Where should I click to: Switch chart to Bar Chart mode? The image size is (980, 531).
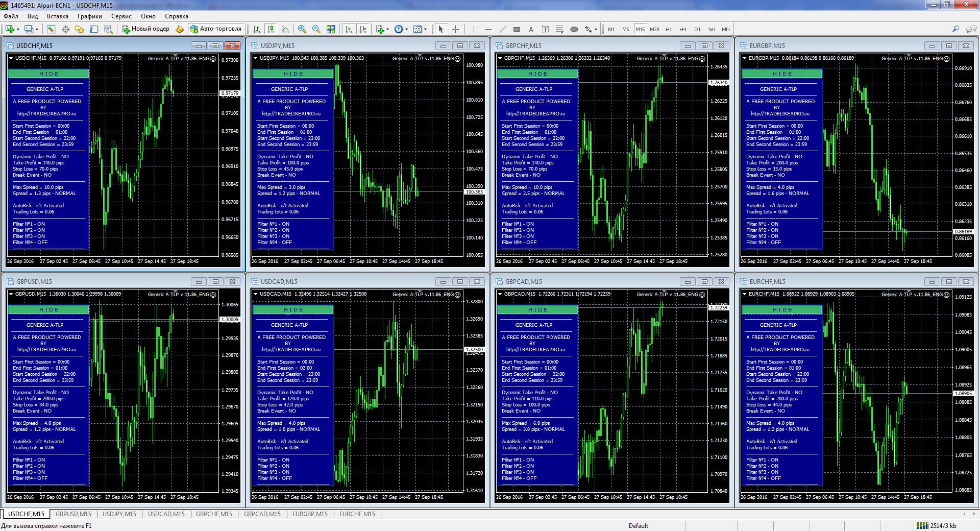point(256,29)
